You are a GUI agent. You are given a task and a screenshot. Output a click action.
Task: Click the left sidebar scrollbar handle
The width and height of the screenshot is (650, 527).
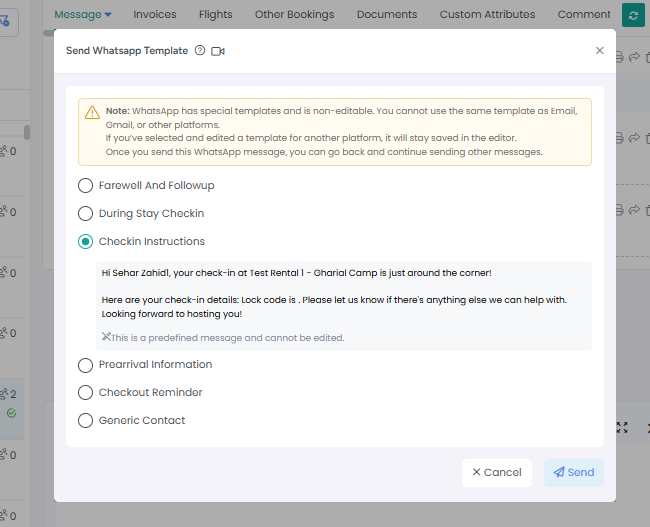(x=27, y=132)
